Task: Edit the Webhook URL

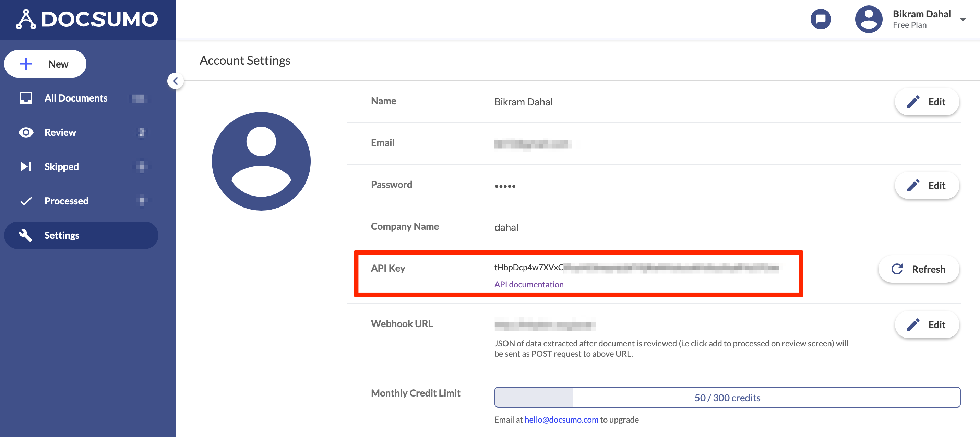Action: coord(927,325)
